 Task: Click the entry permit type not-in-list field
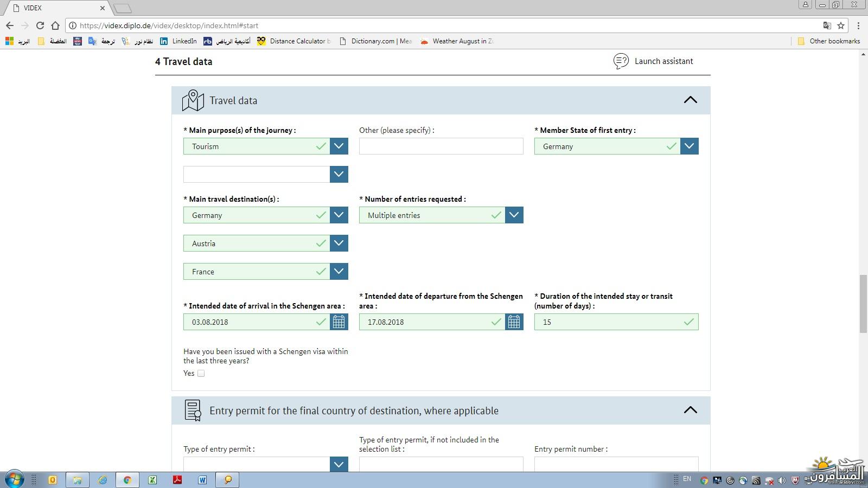pos(441,464)
